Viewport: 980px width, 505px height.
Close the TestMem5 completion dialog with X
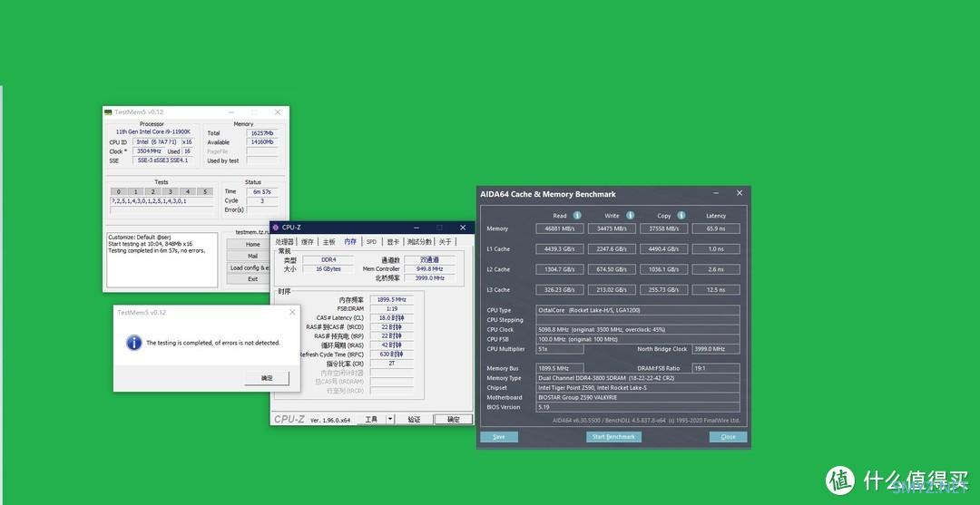click(x=292, y=312)
